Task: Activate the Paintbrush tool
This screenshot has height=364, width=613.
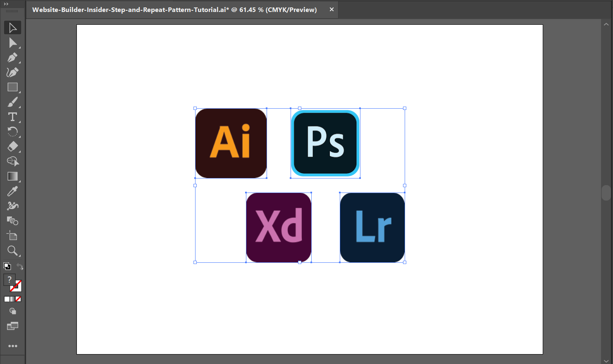Action: click(12, 102)
